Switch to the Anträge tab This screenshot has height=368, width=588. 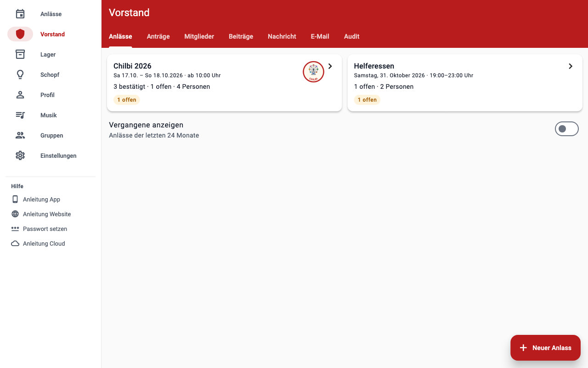[158, 36]
